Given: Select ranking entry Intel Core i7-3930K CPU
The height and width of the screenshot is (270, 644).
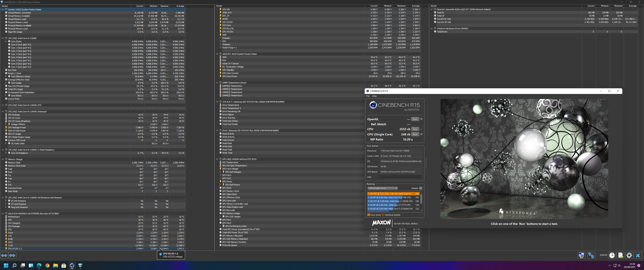Looking at the screenshot, I should (394, 201).
